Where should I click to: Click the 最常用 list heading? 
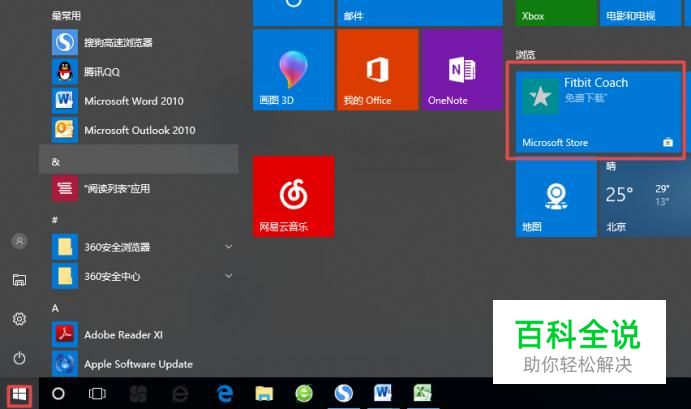[66, 15]
